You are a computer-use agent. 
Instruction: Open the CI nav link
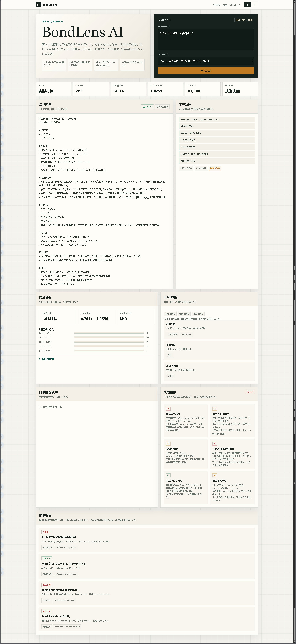click(x=240, y=5)
